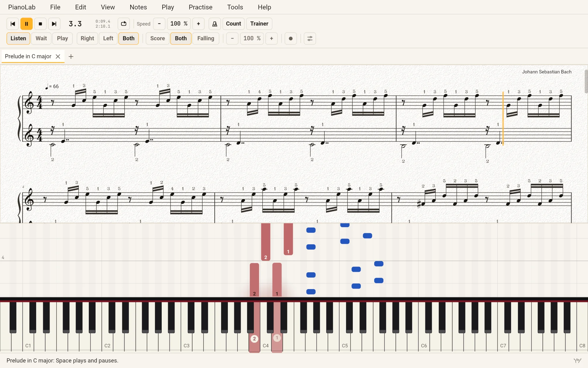Open the Trainer button

[259, 24]
